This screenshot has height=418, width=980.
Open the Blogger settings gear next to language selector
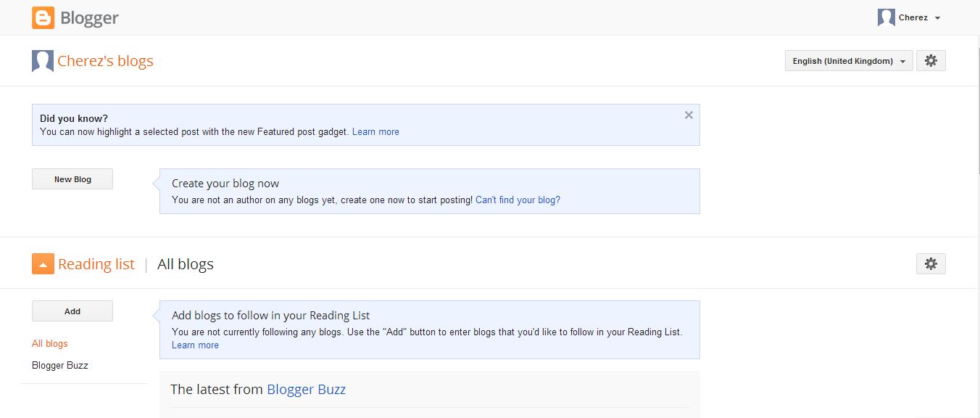coord(931,61)
